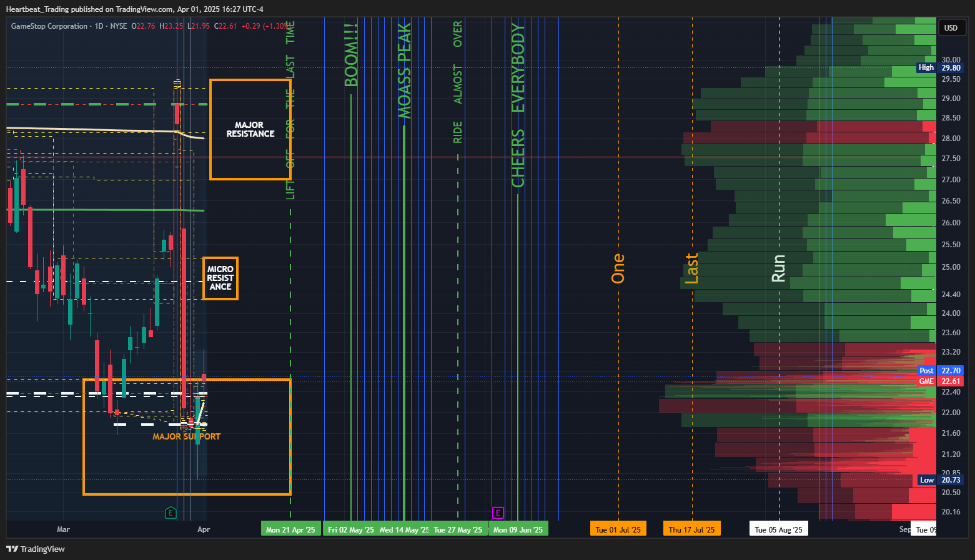Click the Apr month label on time axis
The image size is (975, 560).
click(x=204, y=529)
